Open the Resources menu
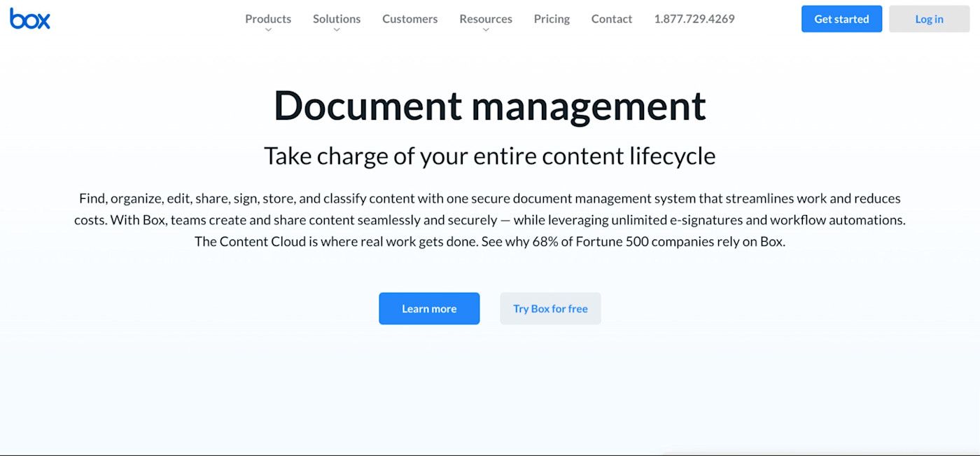This screenshot has width=980, height=456. coord(486,19)
